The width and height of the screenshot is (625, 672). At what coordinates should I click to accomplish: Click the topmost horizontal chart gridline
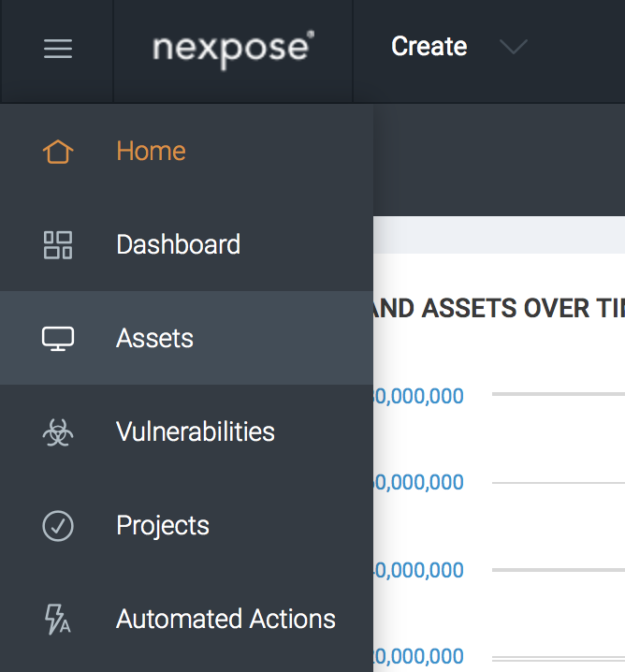pos(558,395)
